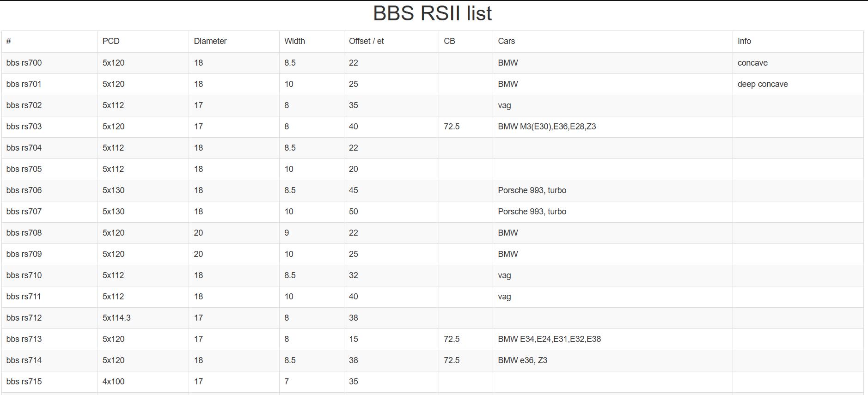Select the bbs rs713 cell
The width and height of the screenshot is (868, 395).
(49, 339)
